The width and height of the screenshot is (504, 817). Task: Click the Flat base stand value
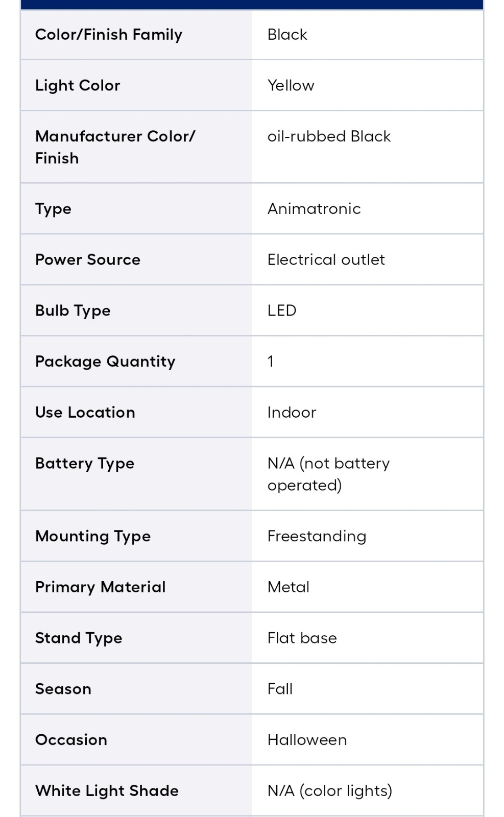tap(302, 638)
